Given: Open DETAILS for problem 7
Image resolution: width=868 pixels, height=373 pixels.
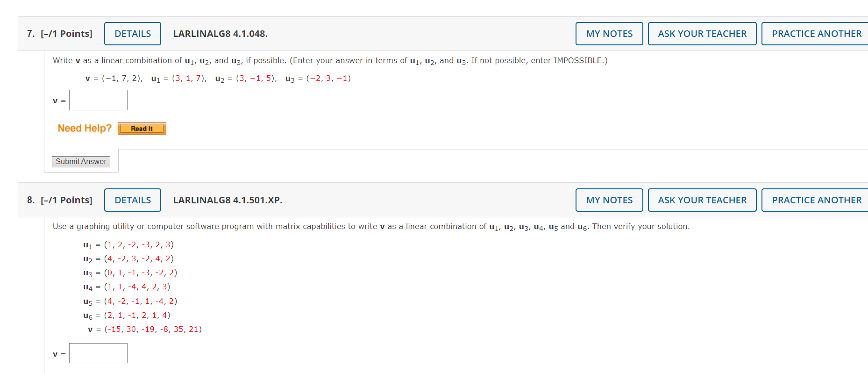Looking at the screenshot, I should tap(132, 33).
